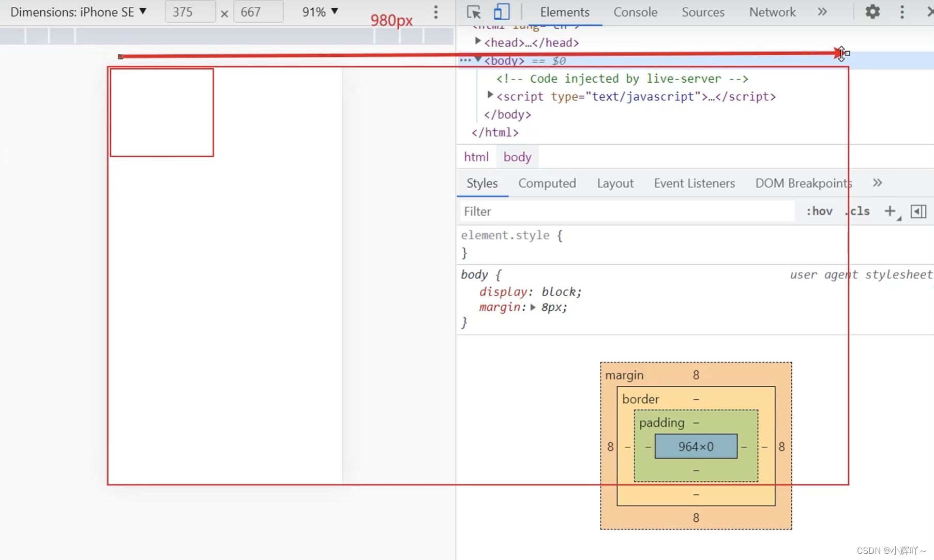Open DevTools settings gear
The width and height of the screenshot is (934, 560).
pyautogui.click(x=872, y=12)
